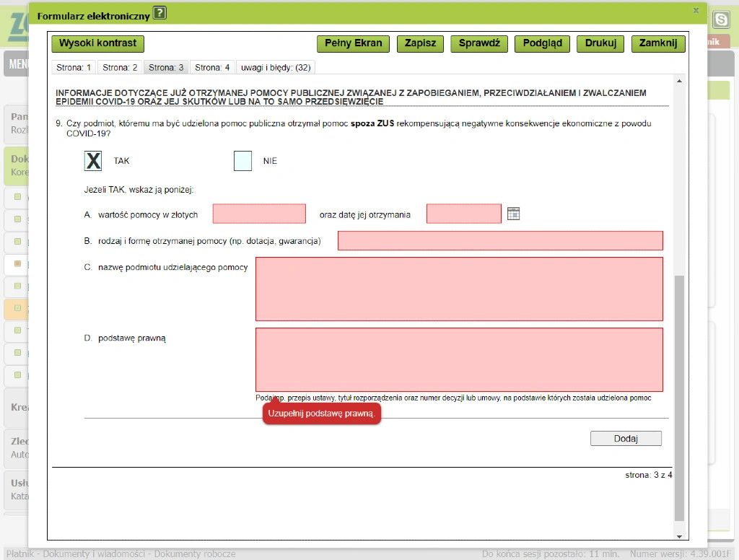Print form with Drukuj button
This screenshot has width=739, height=560.
(600, 43)
